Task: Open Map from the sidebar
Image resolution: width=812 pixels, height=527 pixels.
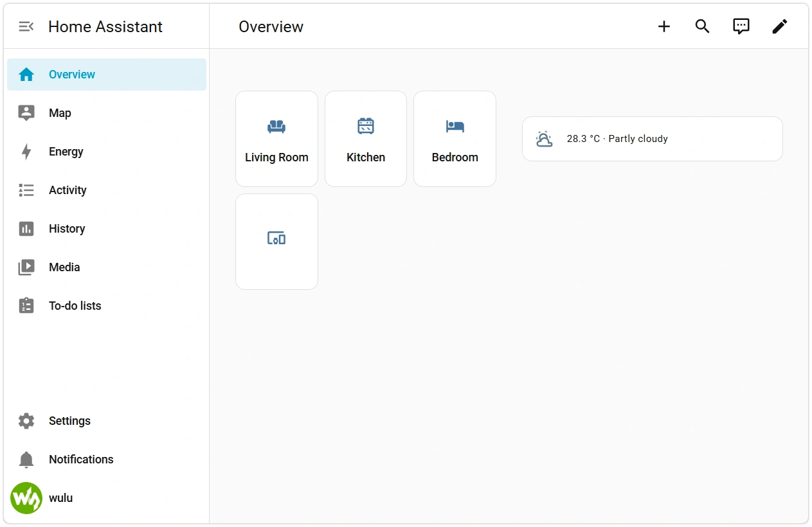Action: 107,113
